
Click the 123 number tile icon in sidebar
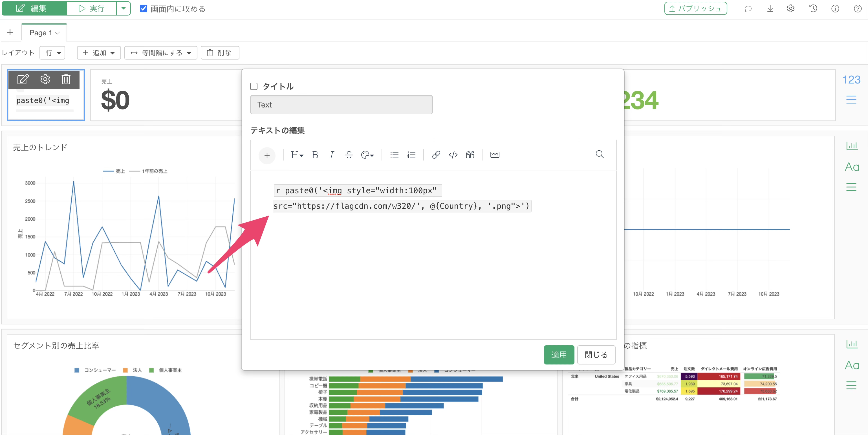(851, 80)
